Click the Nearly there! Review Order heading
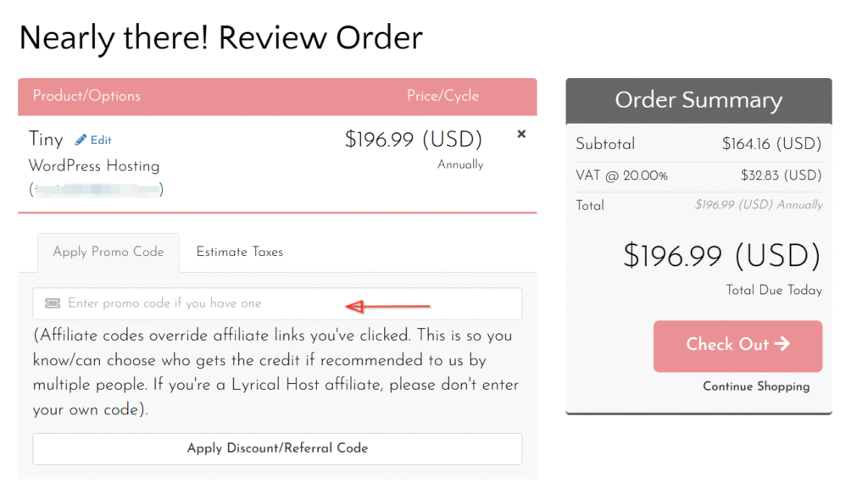This screenshot has height=483, width=868. tap(220, 37)
